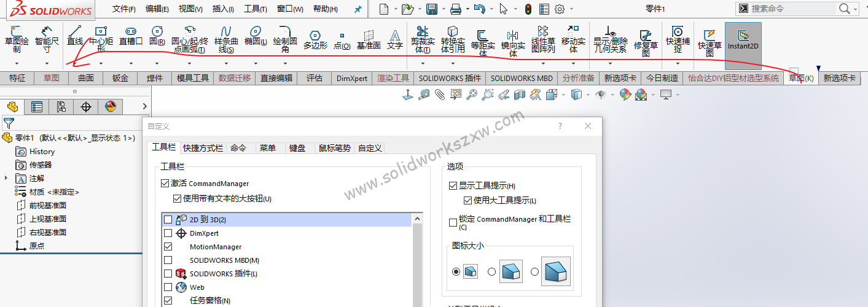Select the 圆(R) circle tool
868x307 pixels.
(x=157, y=37)
